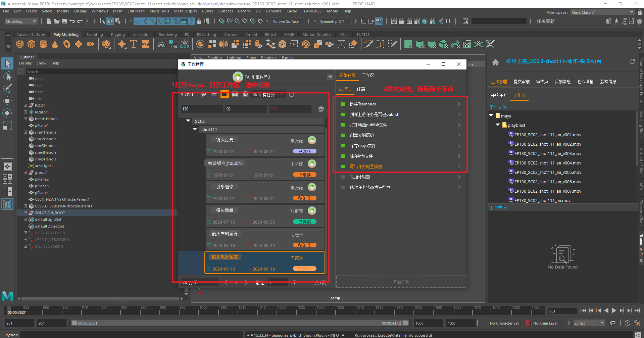Click the polygon sphere shelf icon

(x=20, y=44)
